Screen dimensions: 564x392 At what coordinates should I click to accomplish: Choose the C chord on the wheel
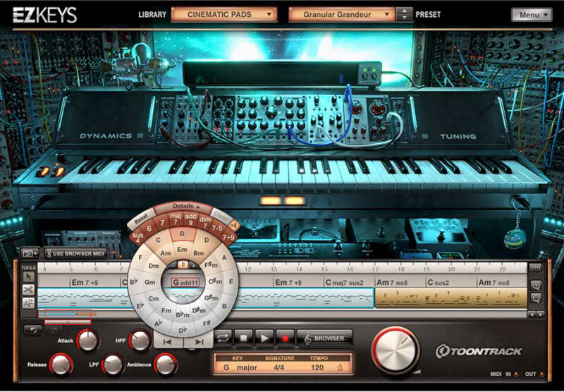click(158, 240)
